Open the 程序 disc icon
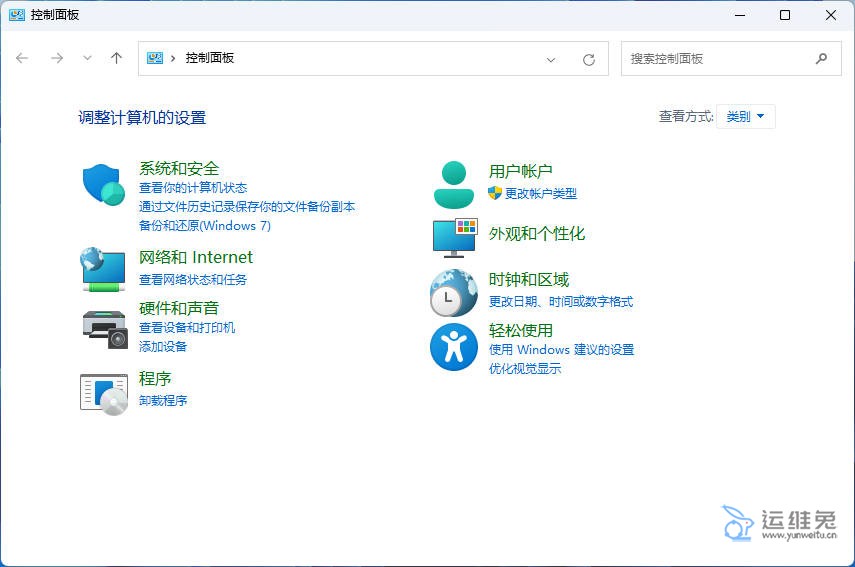Image resolution: width=855 pixels, height=567 pixels. [104, 392]
